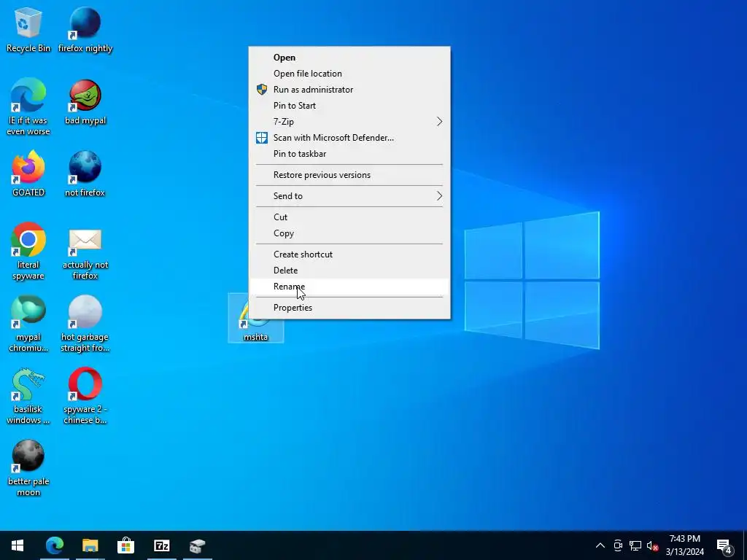Open File Explorer from the taskbar
The width and height of the screenshot is (747, 560).
coord(90,545)
